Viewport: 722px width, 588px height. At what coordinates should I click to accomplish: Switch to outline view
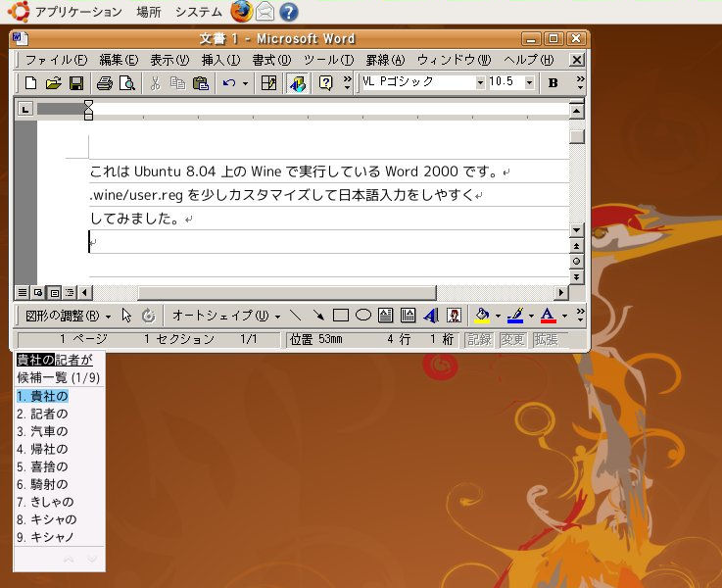pos(70,292)
